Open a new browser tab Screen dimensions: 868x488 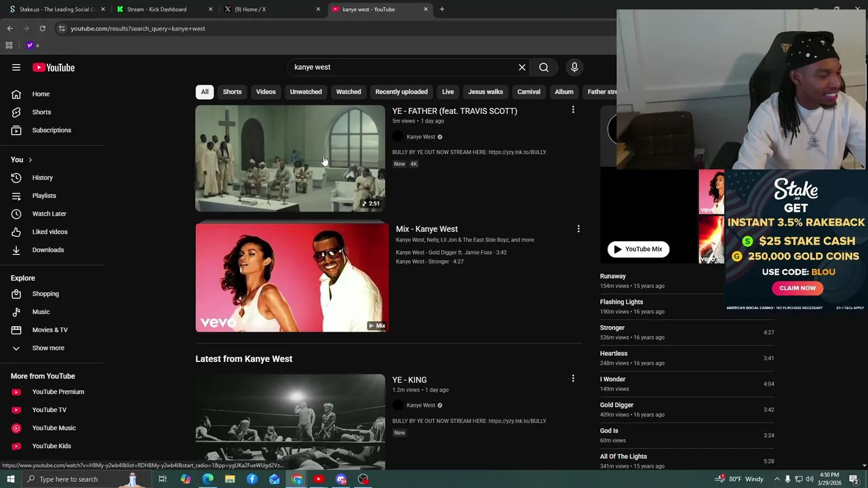click(x=442, y=9)
